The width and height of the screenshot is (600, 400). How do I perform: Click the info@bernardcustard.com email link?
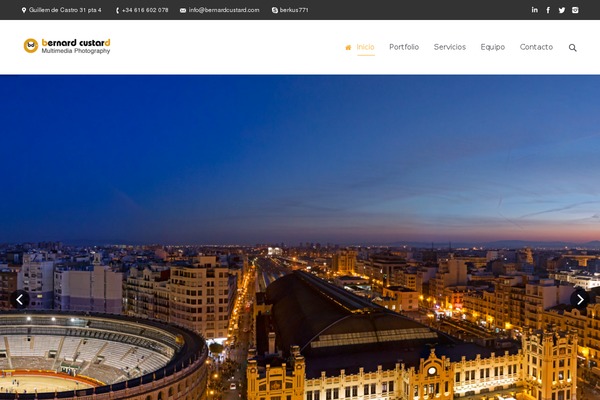(x=224, y=10)
